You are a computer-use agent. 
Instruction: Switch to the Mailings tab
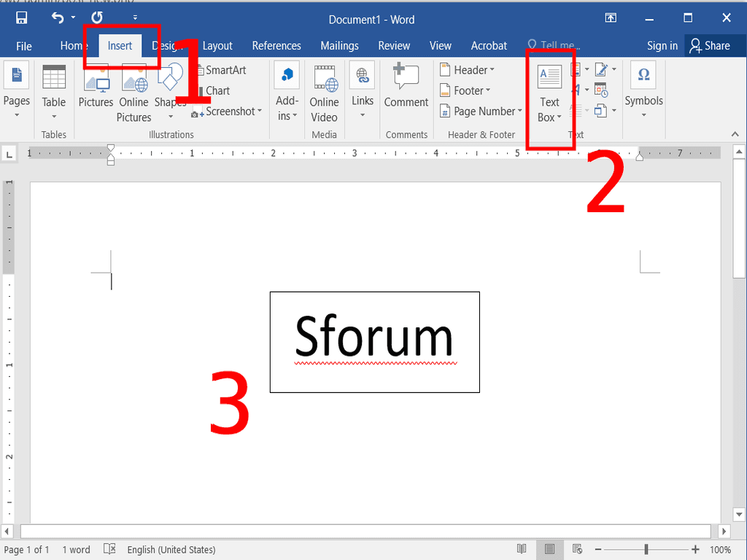339,45
